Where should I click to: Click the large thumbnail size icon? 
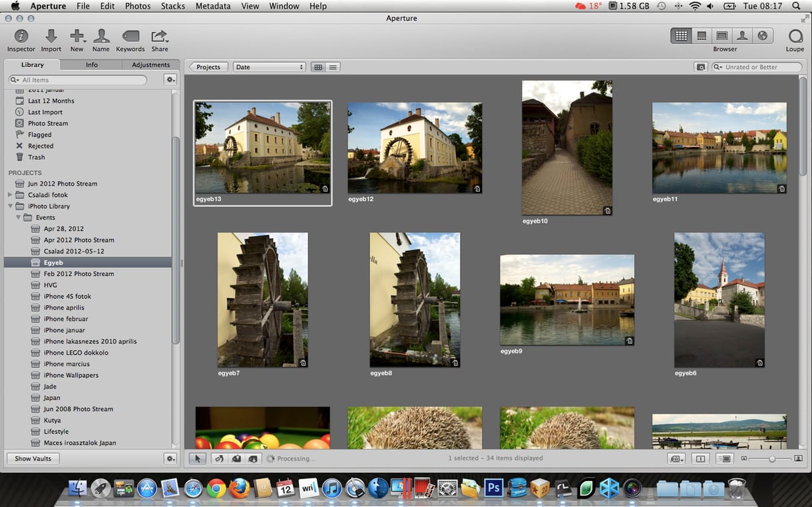click(x=799, y=458)
